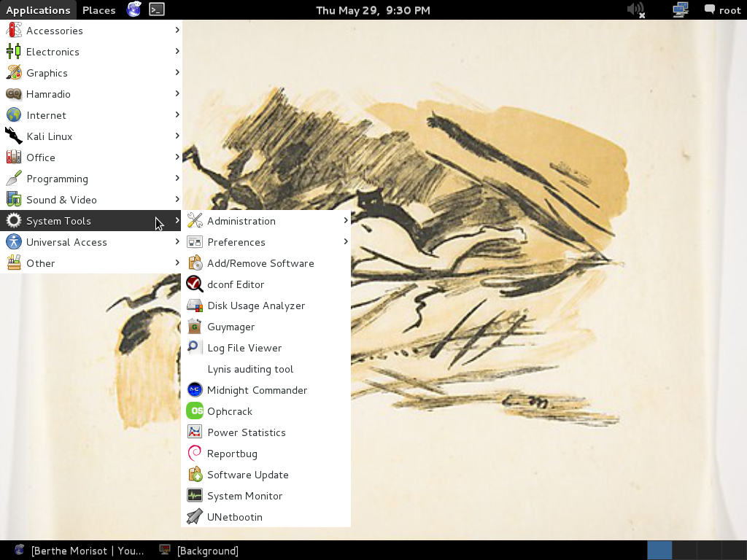Click the Ophcrack icon
This screenshot has height=560, width=747.
click(195, 411)
